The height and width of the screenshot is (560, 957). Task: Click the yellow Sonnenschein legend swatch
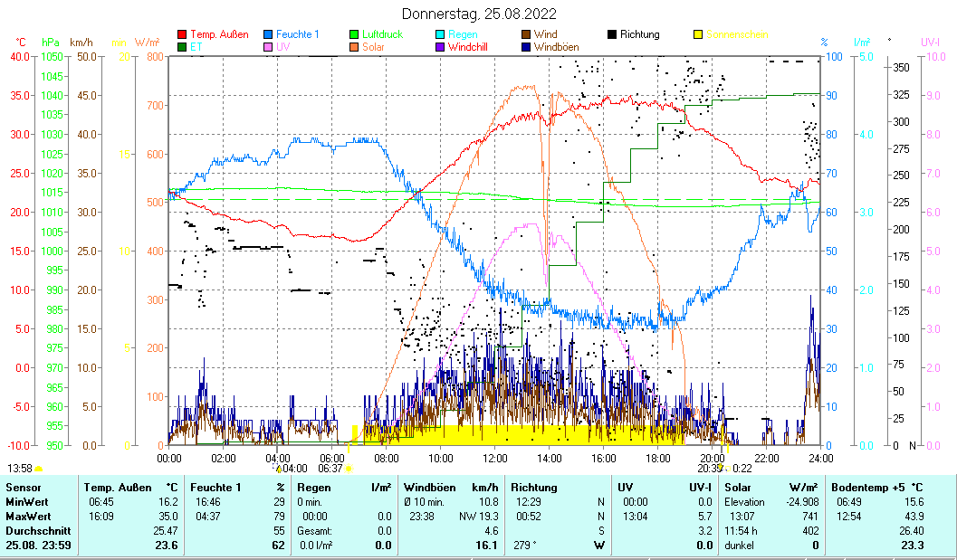pyautogui.click(x=698, y=34)
